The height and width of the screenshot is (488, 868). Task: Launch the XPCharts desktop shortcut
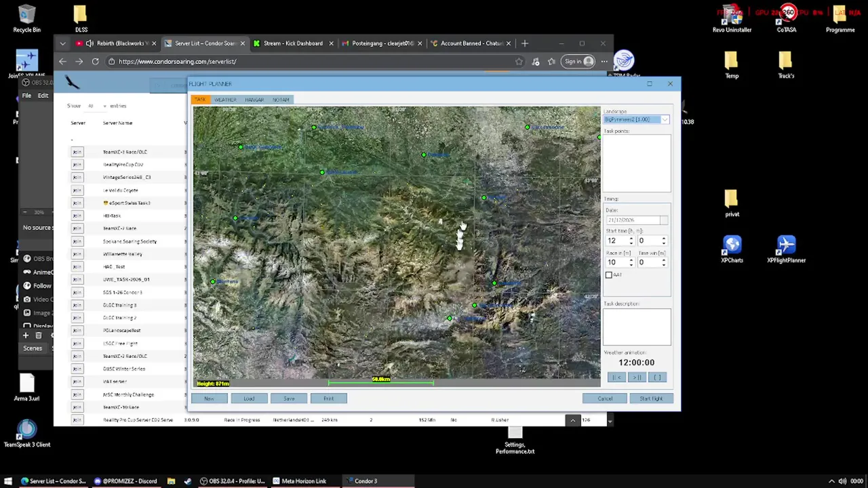732,249
